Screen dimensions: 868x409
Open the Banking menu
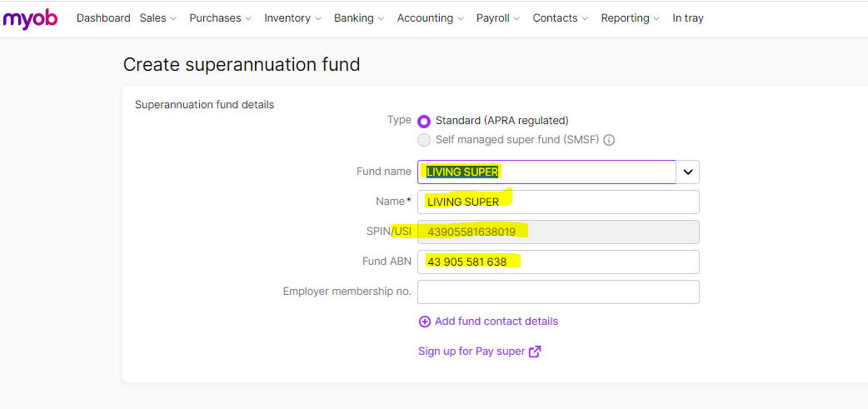[359, 18]
